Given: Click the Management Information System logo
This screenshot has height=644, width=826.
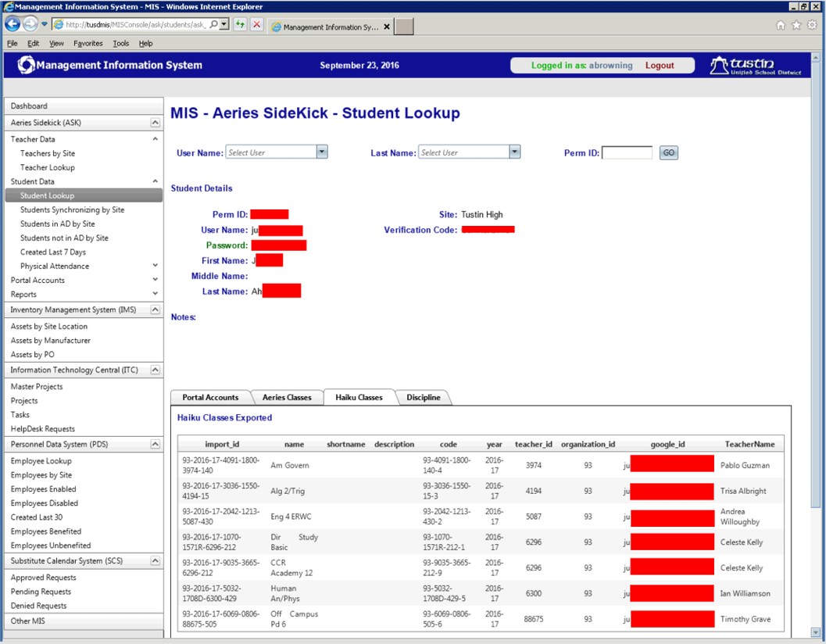Looking at the screenshot, I should pyautogui.click(x=109, y=65).
